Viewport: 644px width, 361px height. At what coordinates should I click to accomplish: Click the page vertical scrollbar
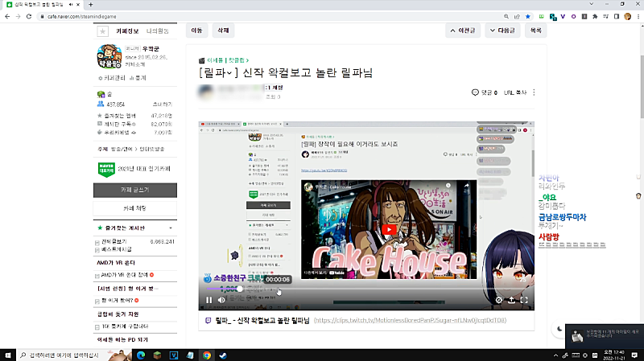click(641, 86)
